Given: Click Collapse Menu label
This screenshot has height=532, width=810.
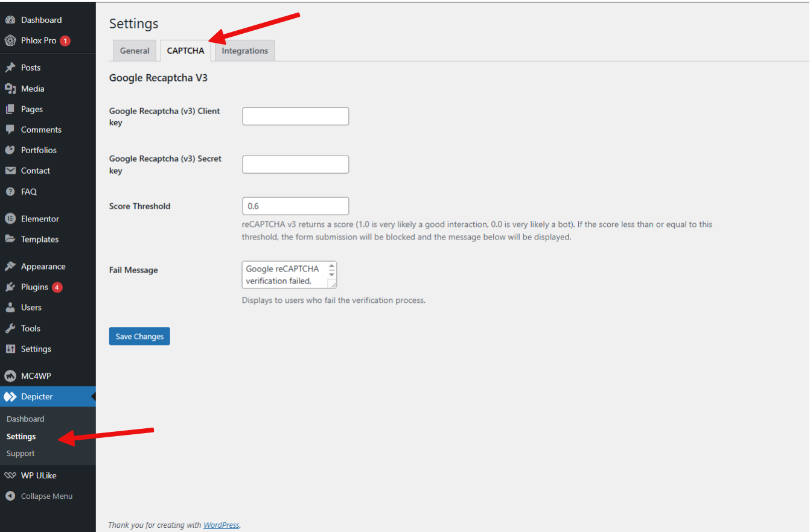Looking at the screenshot, I should [46, 496].
